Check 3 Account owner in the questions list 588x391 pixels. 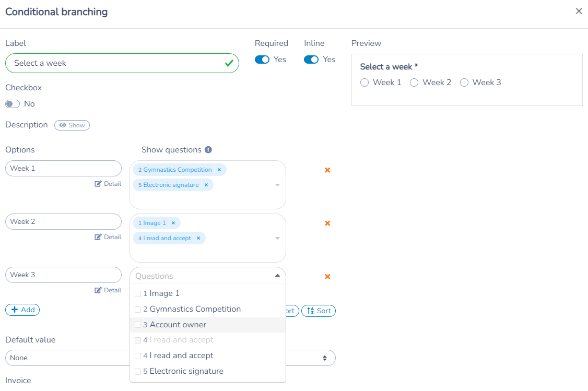[x=138, y=325]
